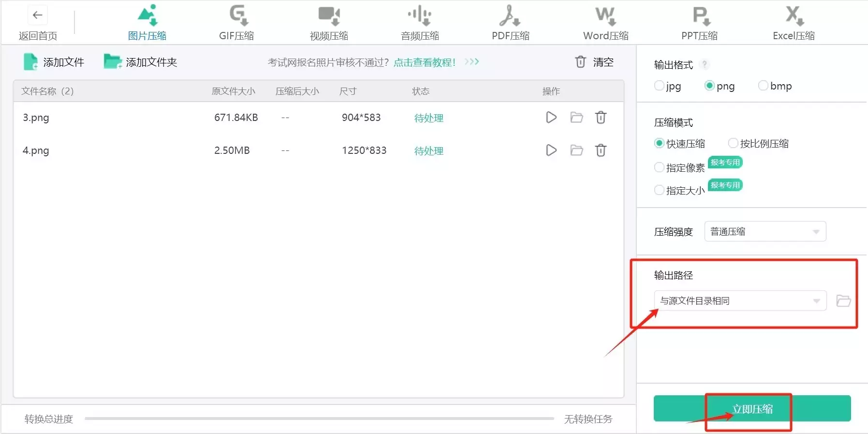Open the 音频压缩 tab
868x434 pixels.
tap(420, 23)
